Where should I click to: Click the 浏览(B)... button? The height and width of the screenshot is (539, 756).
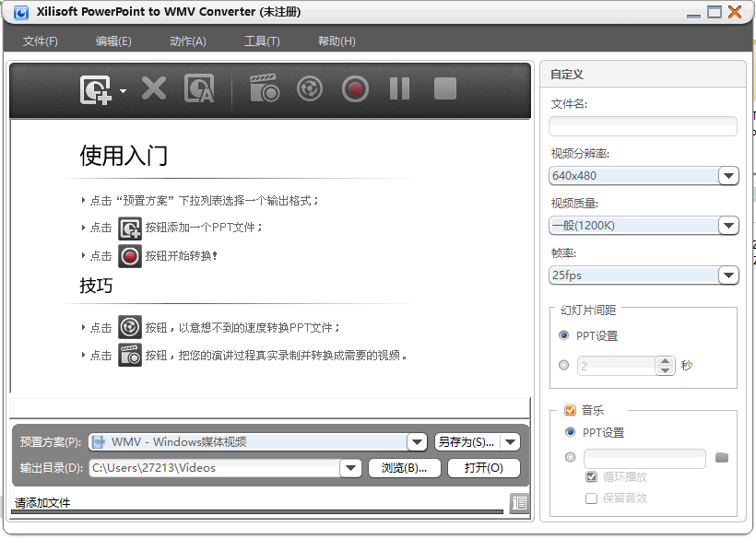pos(404,468)
